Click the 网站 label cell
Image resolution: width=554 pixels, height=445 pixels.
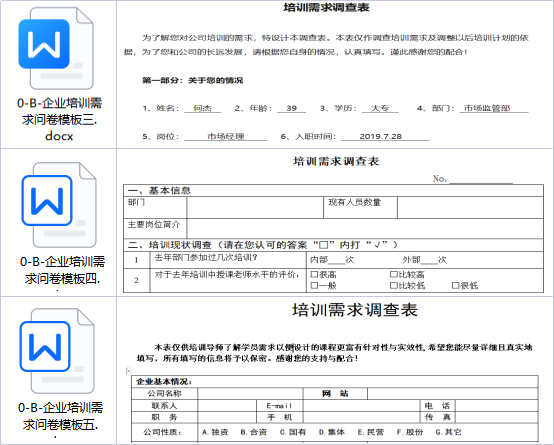pyautogui.click(x=335, y=394)
